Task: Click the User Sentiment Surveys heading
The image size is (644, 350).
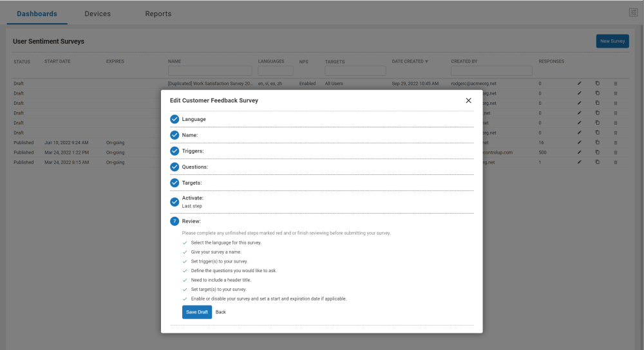Action: [x=48, y=41]
